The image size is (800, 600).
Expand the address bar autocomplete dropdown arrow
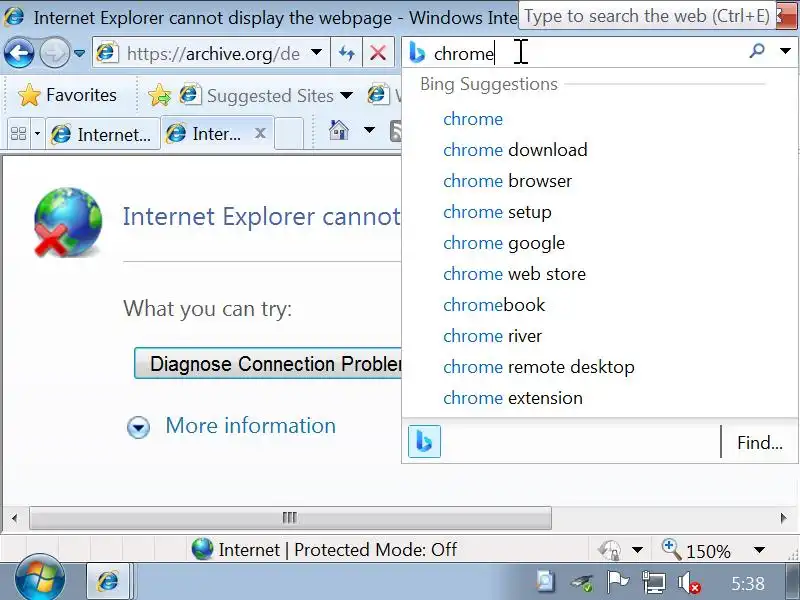tap(316, 53)
